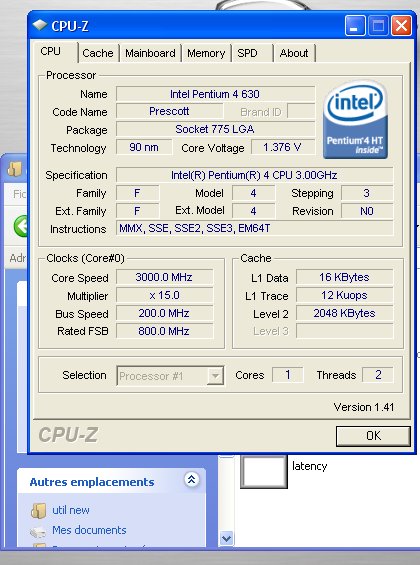Click the empty Level 3 field
This screenshot has height=565, width=420.
[345, 332]
